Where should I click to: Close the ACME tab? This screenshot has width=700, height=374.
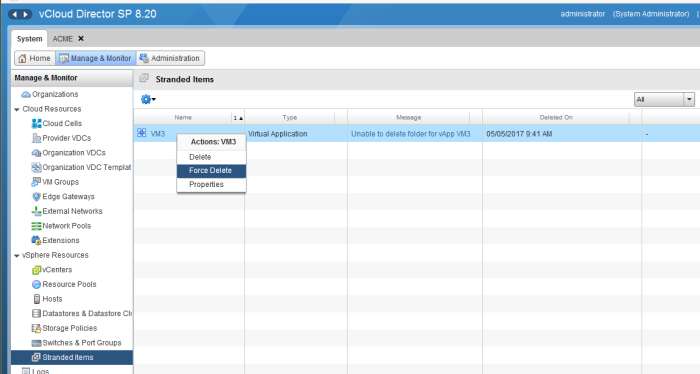(81, 39)
